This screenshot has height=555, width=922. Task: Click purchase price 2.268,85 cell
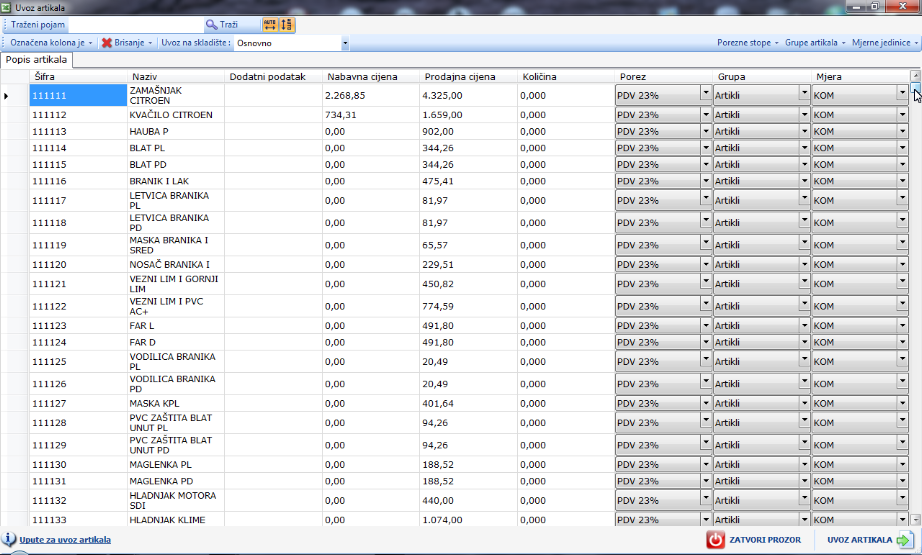[x=370, y=95]
